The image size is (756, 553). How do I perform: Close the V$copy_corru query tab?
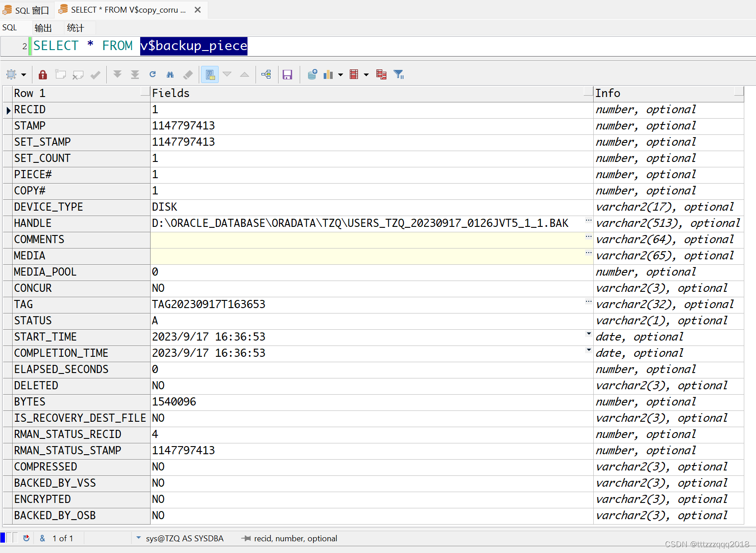197,10
